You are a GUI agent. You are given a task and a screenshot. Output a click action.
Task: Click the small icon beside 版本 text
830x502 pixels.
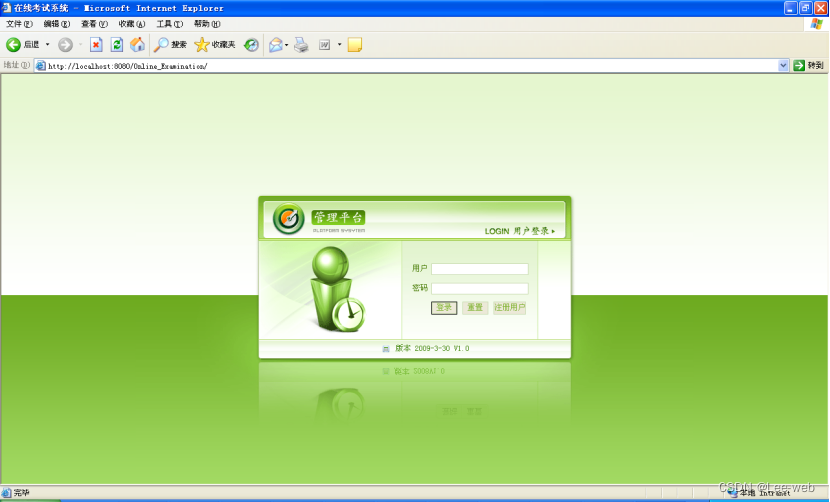pyautogui.click(x=386, y=348)
